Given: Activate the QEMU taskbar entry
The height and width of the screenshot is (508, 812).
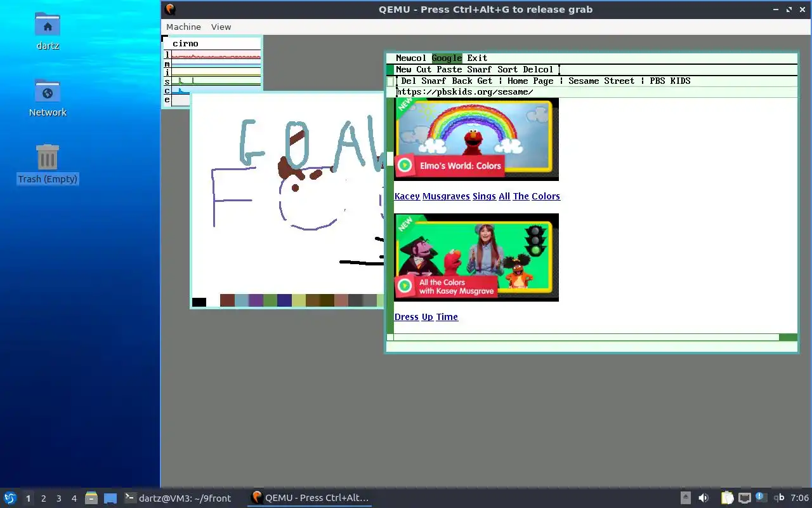Looking at the screenshot, I should click(x=310, y=498).
